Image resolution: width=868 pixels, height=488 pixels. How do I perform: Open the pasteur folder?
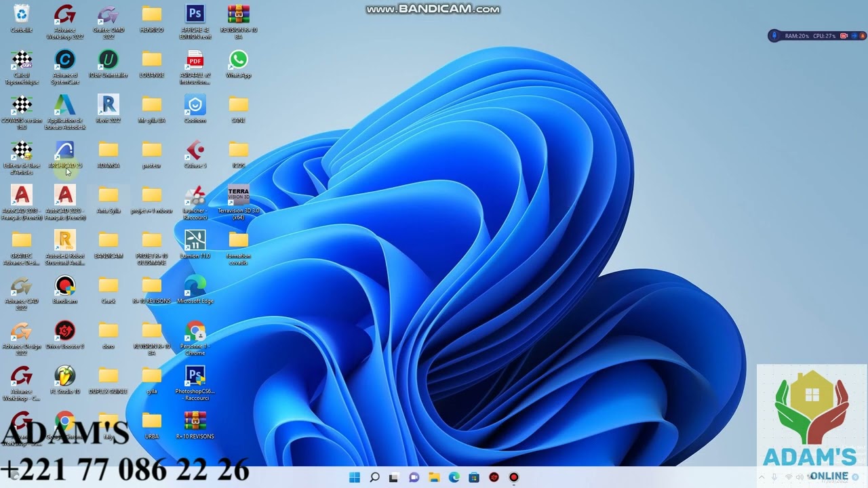pyautogui.click(x=152, y=155)
